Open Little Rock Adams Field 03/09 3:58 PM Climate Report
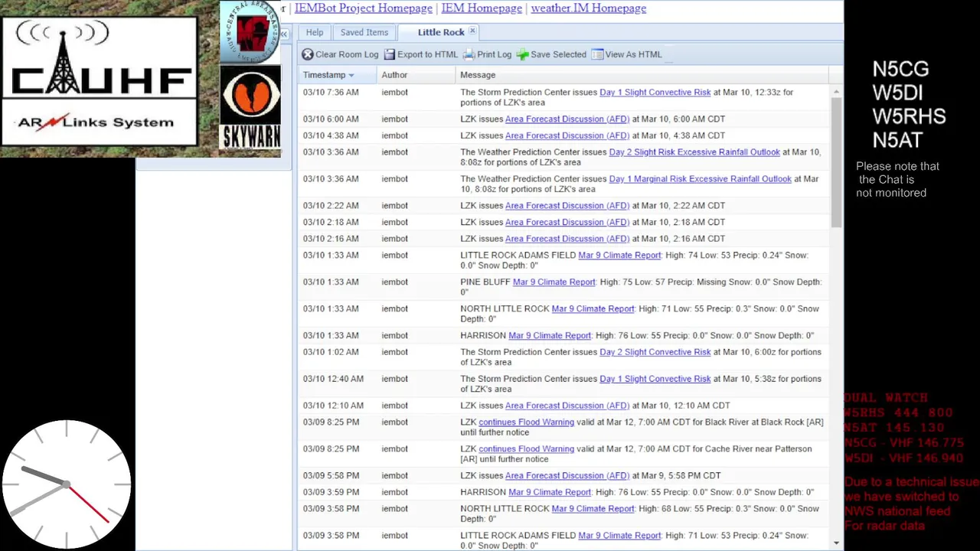Image resolution: width=980 pixels, height=551 pixels. tap(619, 535)
